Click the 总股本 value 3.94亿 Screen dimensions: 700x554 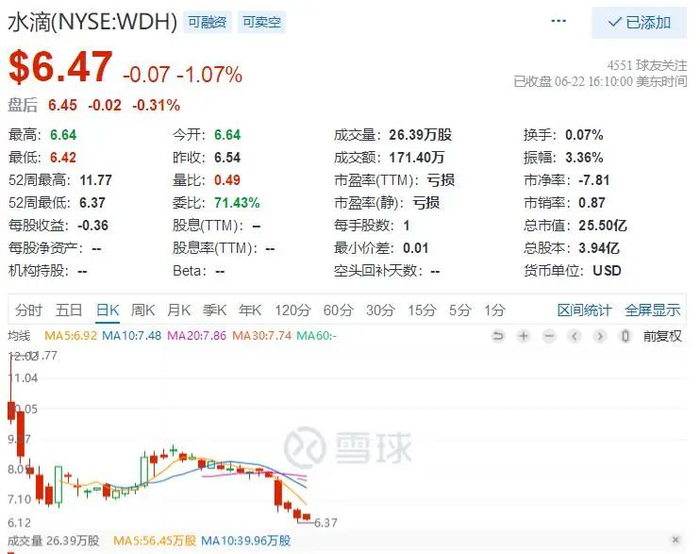point(599,248)
